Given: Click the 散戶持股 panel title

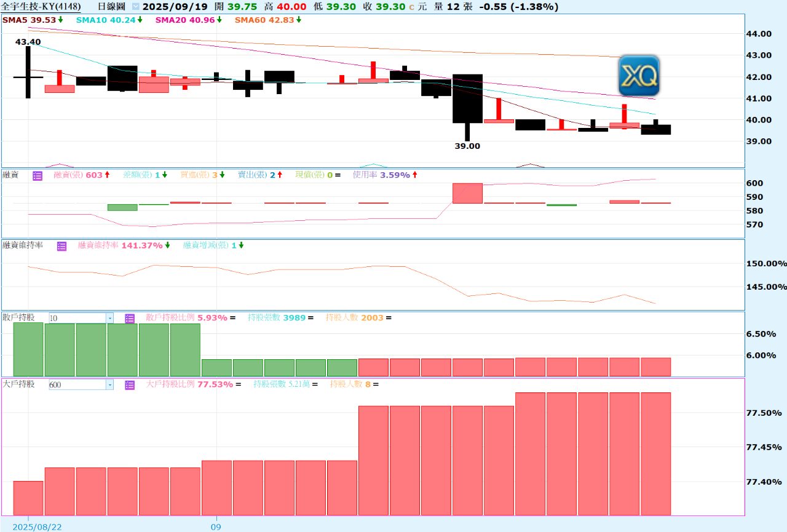Looking at the screenshot, I should pos(18,318).
